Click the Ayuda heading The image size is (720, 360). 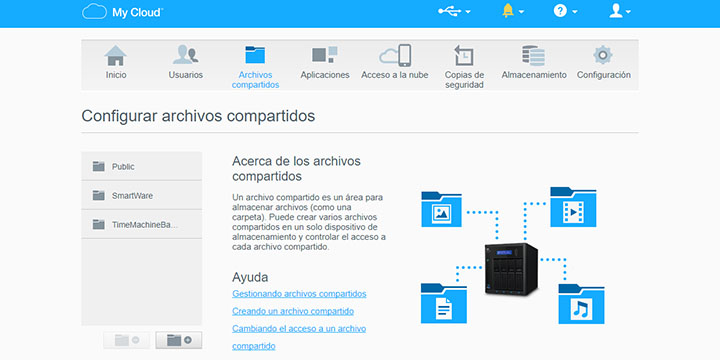tap(250, 277)
